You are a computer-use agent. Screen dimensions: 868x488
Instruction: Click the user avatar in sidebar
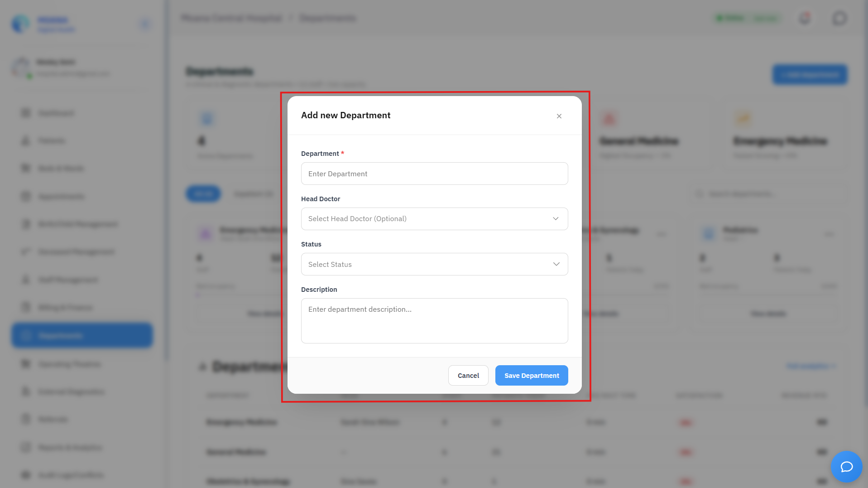point(21,68)
